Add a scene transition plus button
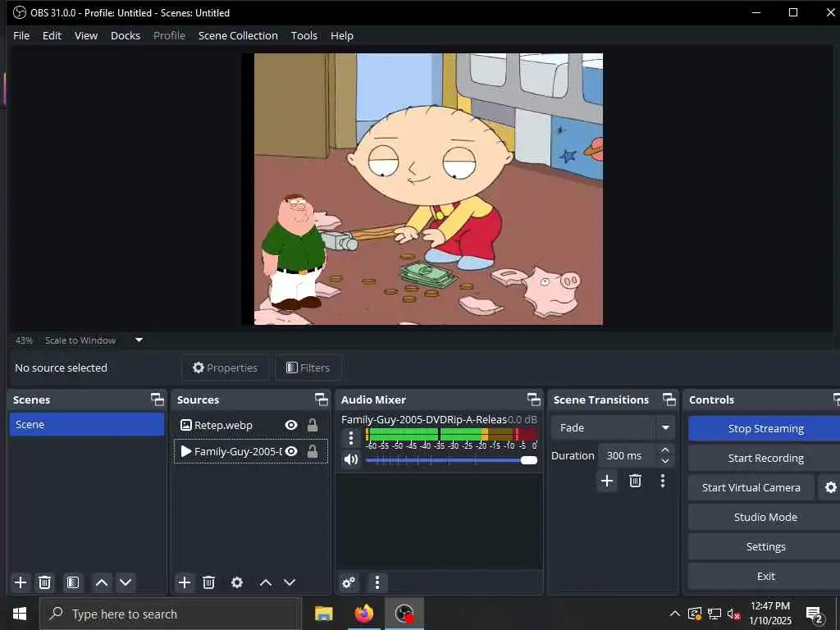Viewport: 840px width, 630px height. click(x=607, y=481)
